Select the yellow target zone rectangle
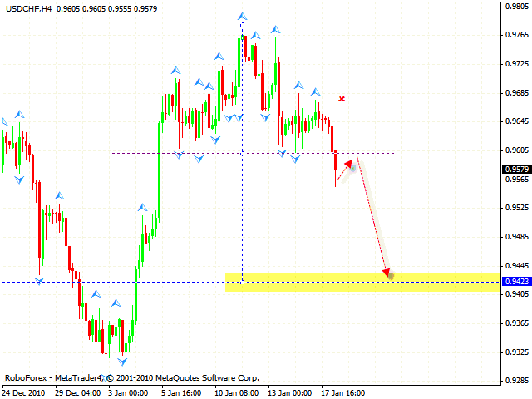 click(x=362, y=282)
